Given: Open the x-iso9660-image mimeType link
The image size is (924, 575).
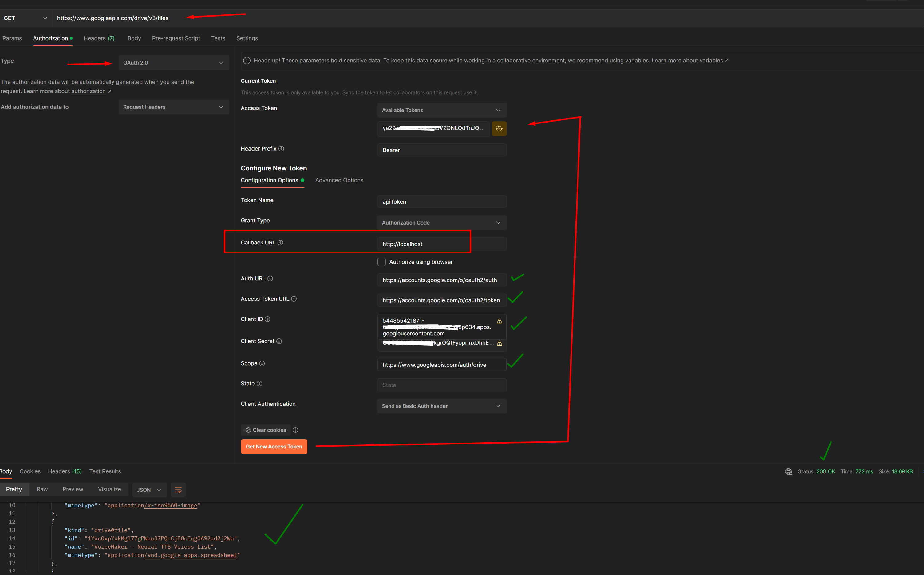Looking at the screenshot, I should [x=171, y=505].
